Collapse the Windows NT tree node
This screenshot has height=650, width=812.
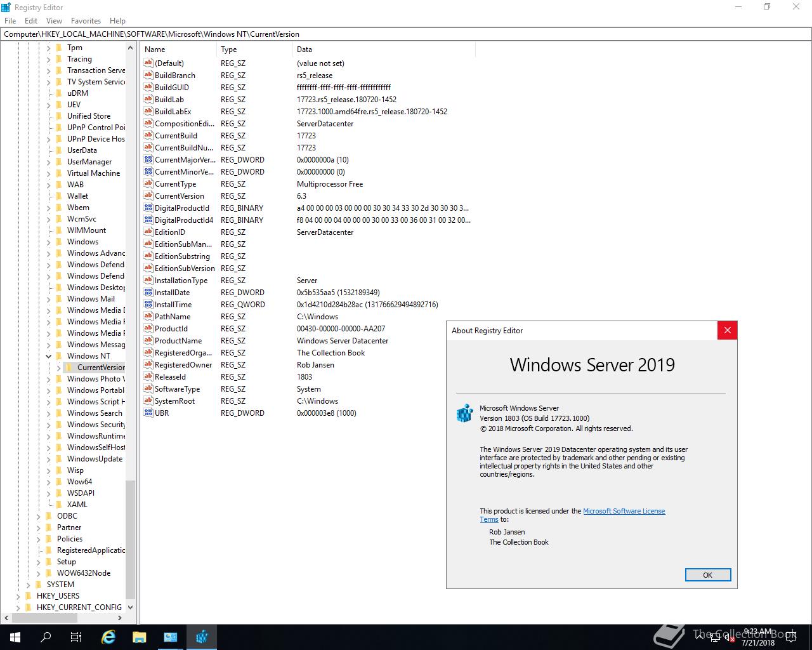[48, 356]
